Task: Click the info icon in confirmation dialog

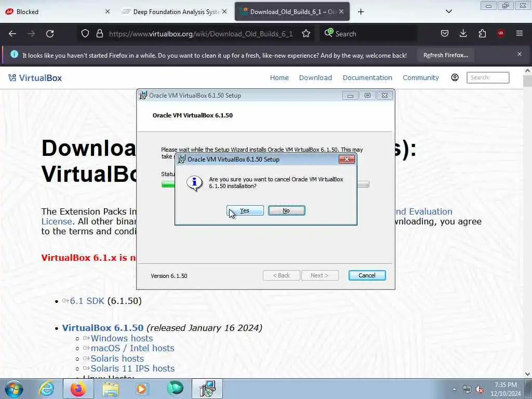Action: (x=194, y=183)
